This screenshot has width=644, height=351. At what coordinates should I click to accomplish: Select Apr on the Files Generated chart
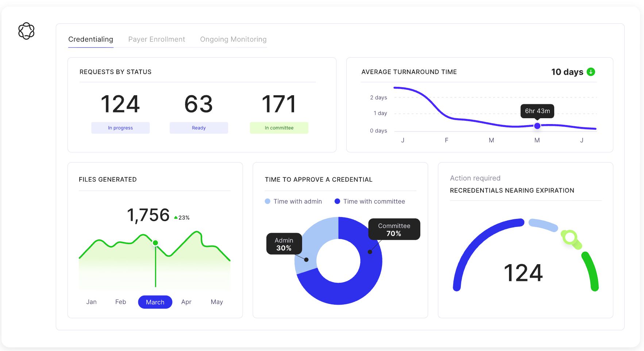pyautogui.click(x=186, y=302)
